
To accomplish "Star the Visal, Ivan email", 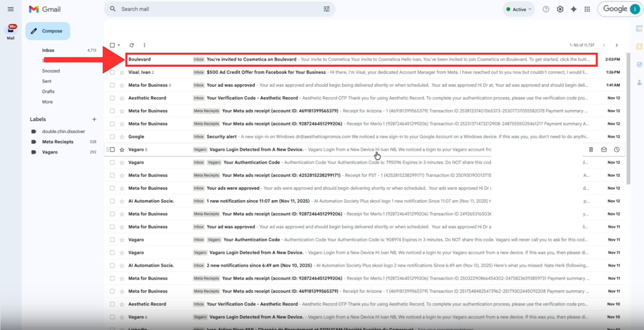I will coord(122,73).
